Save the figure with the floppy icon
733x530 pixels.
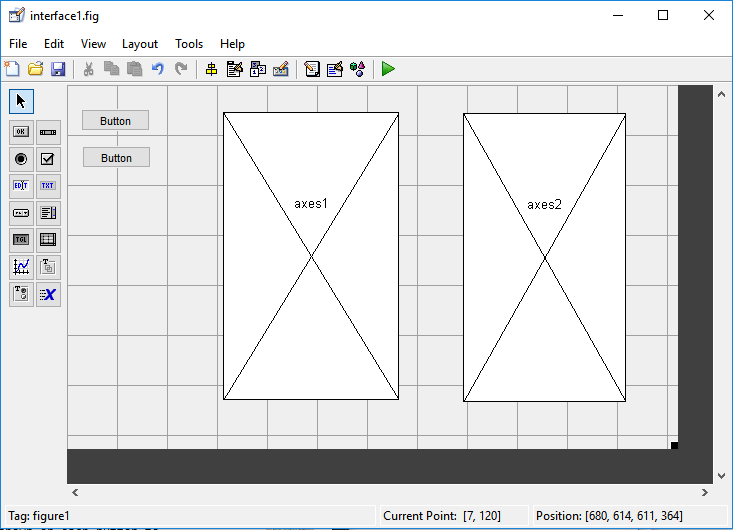coord(58,69)
